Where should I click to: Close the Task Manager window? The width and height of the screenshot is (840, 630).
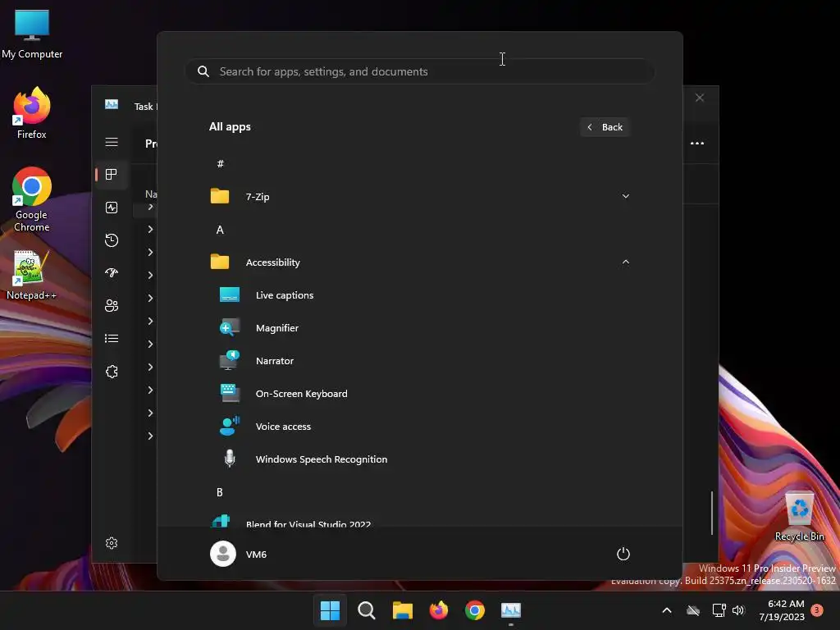700,98
